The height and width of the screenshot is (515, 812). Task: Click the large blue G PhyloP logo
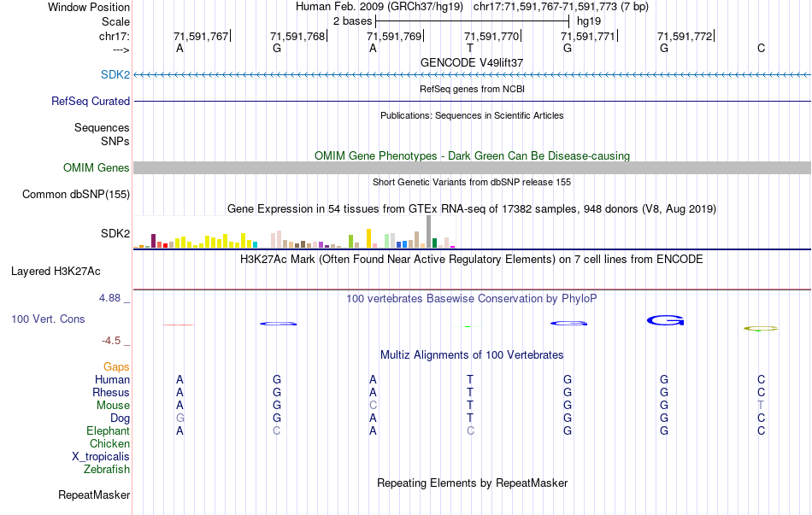click(666, 321)
